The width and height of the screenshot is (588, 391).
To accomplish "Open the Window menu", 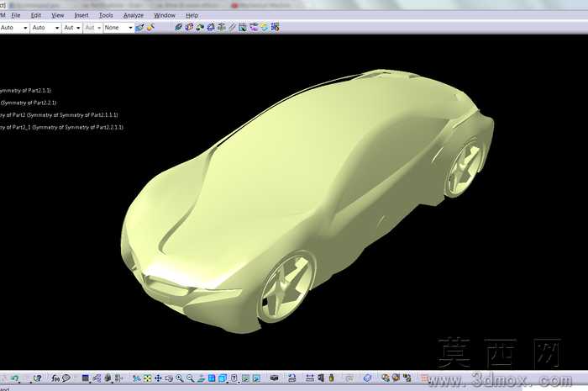I will pyautogui.click(x=165, y=15).
